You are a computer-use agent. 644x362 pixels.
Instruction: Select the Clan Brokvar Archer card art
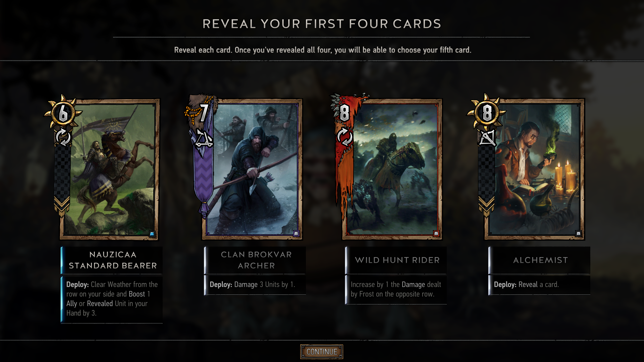(x=252, y=169)
